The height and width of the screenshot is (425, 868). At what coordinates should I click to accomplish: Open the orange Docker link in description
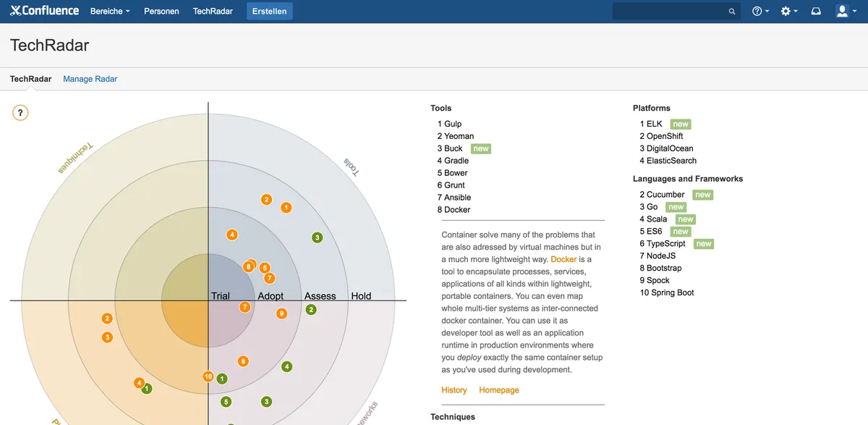pyautogui.click(x=563, y=259)
